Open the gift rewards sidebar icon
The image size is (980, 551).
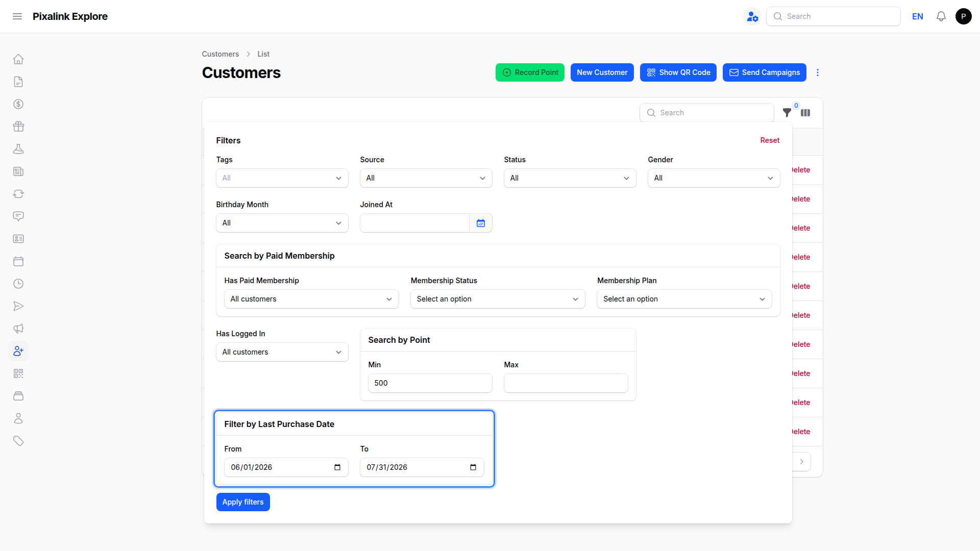[x=18, y=127]
